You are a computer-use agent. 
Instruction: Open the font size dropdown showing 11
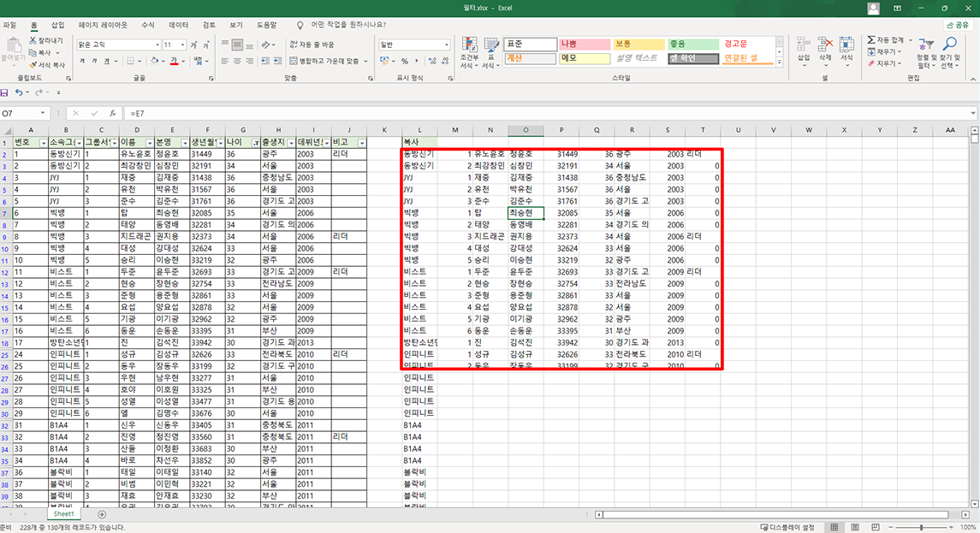(182, 45)
